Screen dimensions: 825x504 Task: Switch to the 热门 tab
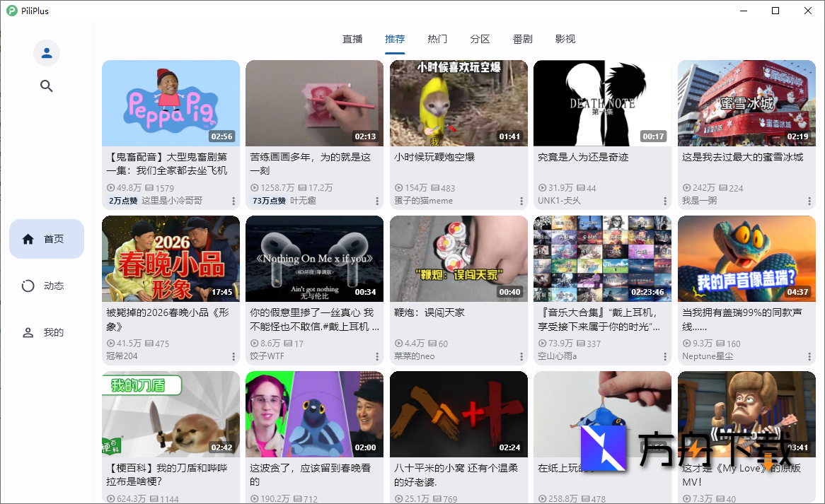[x=437, y=39]
